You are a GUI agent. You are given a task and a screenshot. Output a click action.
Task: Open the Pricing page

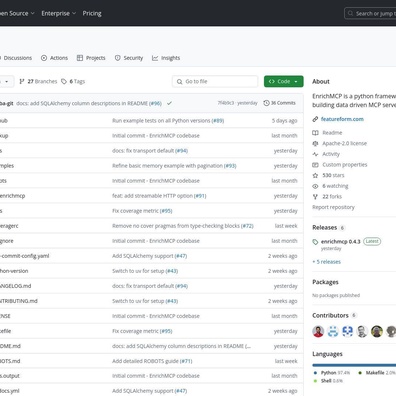coord(92,13)
